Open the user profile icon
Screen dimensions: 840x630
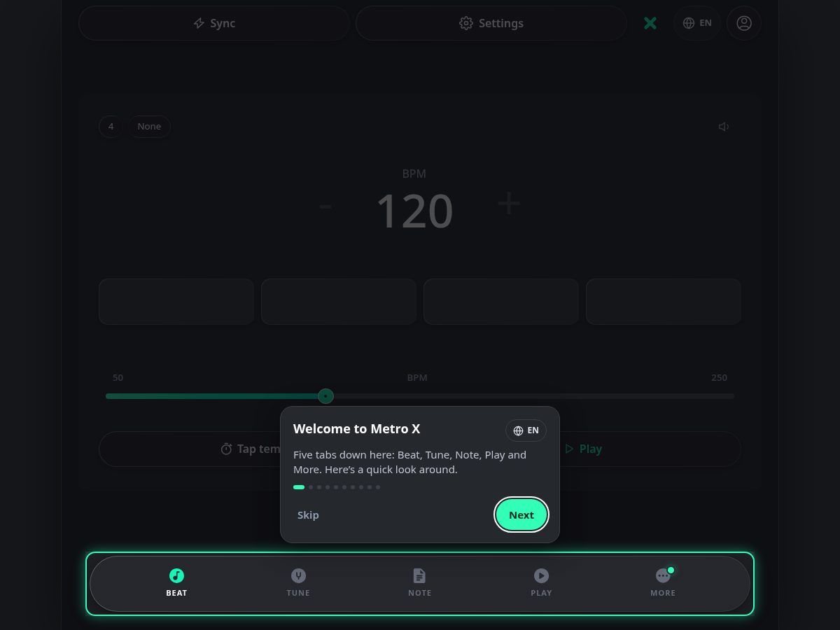[x=744, y=23]
